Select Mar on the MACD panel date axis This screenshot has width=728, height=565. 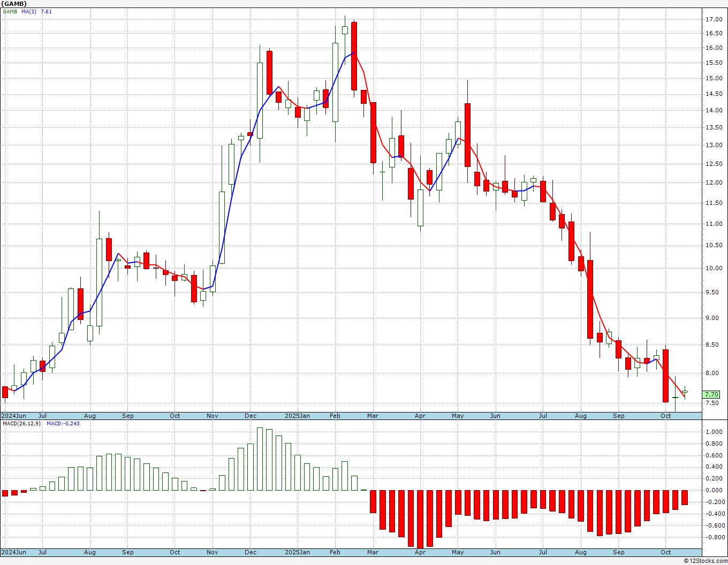click(373, 552)
